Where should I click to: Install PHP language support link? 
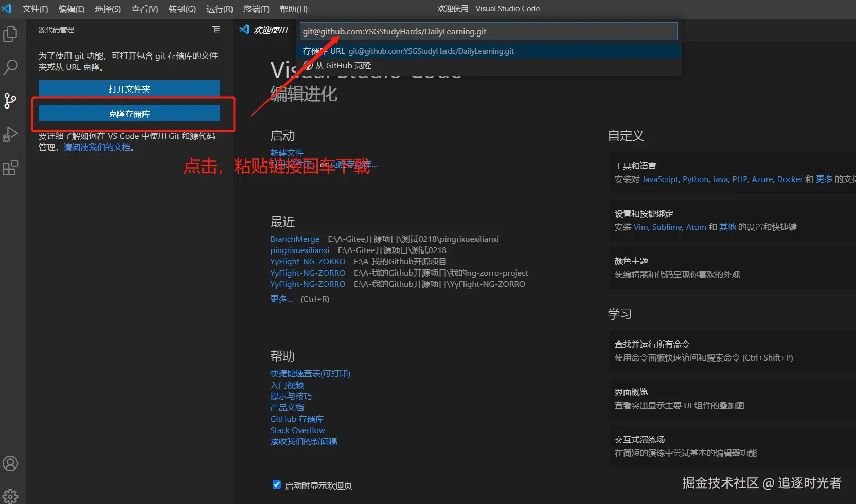pos(740,179)
